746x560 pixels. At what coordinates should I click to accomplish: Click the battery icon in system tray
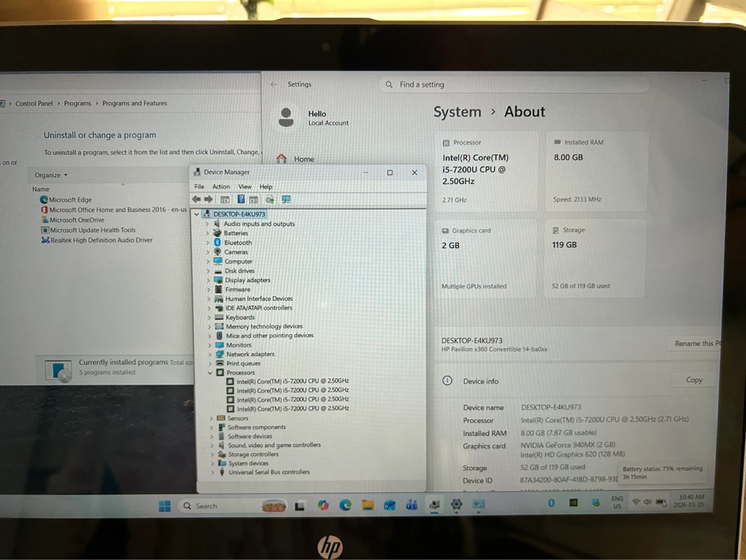point(661,502)
